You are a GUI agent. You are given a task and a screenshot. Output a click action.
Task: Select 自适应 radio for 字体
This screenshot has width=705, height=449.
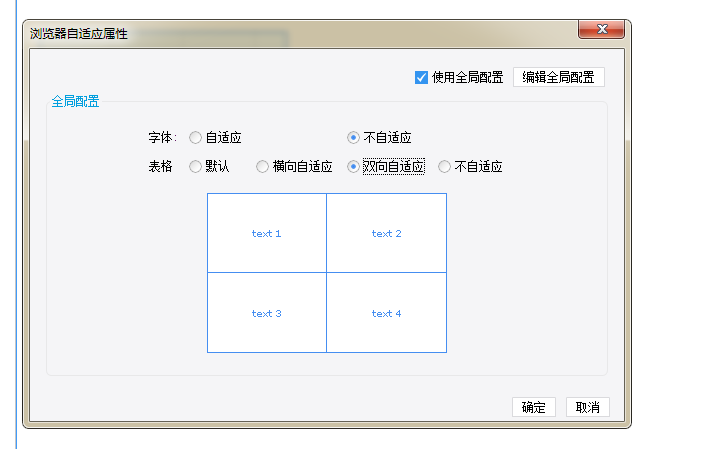pyautogui.click(x=195, y=138)
